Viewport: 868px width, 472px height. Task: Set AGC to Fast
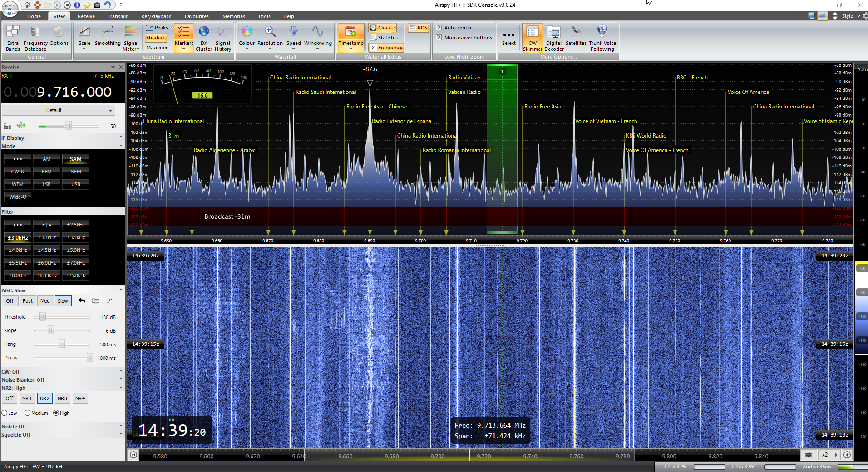[27, 301]
